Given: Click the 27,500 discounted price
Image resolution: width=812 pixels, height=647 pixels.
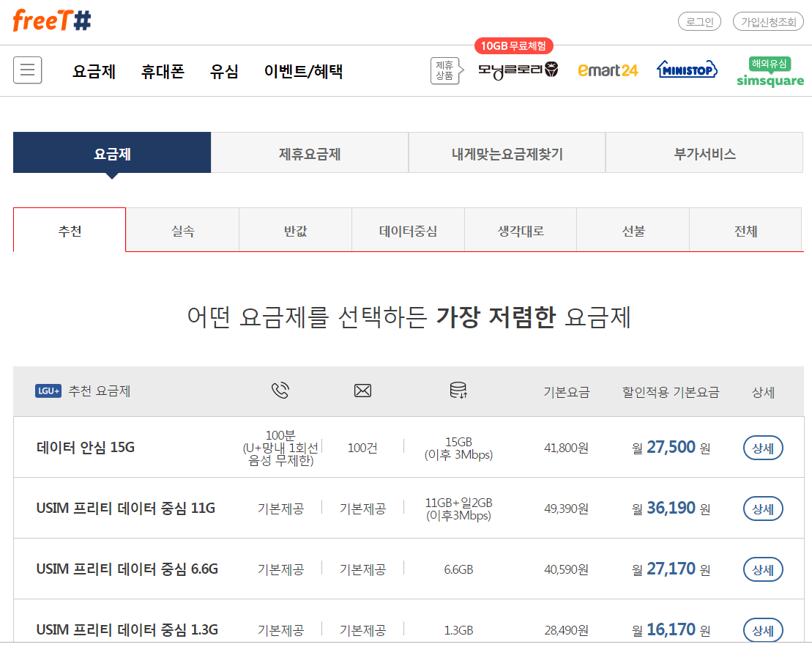Looking at the screenshot, I should pyautogui.click(x=671, y=447).
